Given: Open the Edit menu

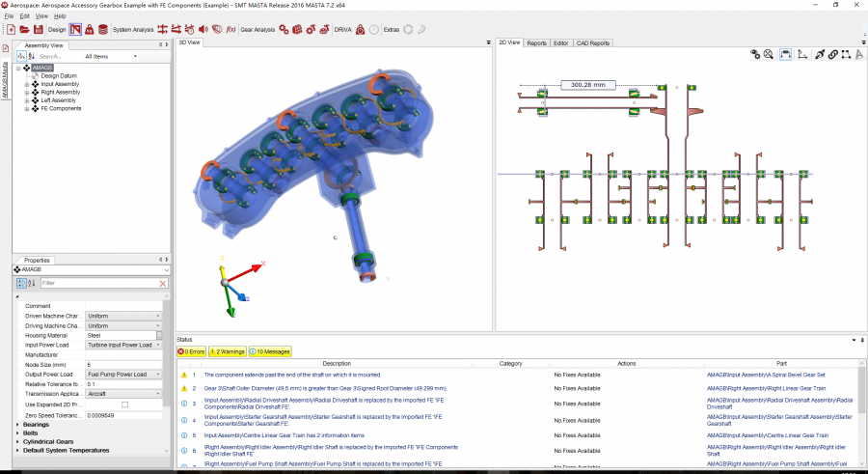Looking at the screenshot, I should [x=25, y=16].
